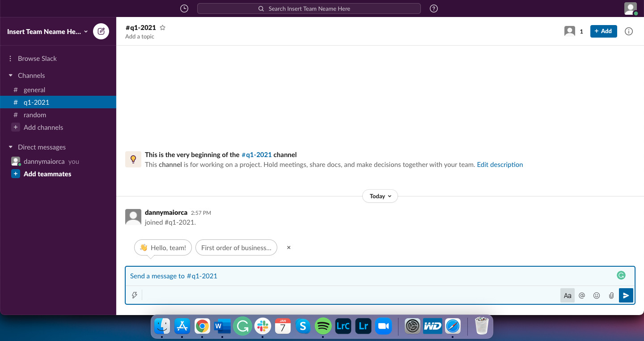Viewport: 644px width, 341px height.
Task: Send message with the arrow button
Action: (x=626, y=295)
